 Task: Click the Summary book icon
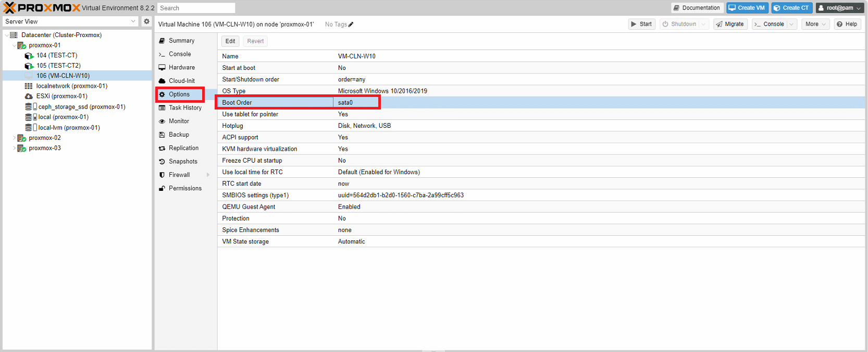162,41
